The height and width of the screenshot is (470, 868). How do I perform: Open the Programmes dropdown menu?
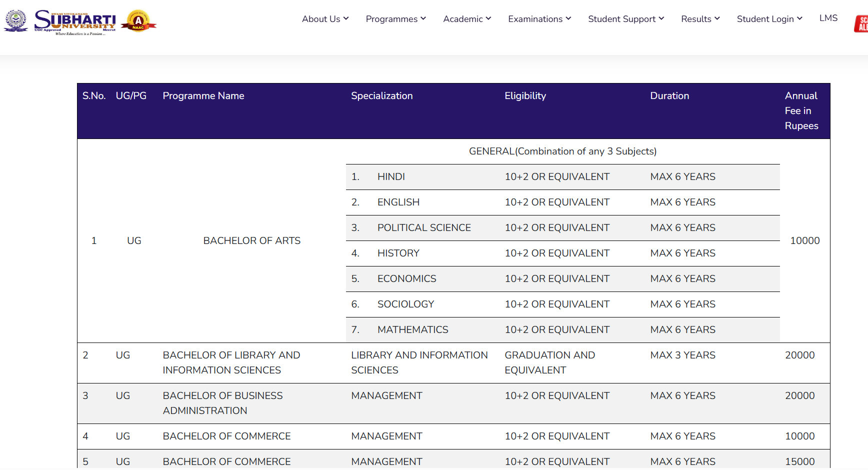click(x=395, y=19)
